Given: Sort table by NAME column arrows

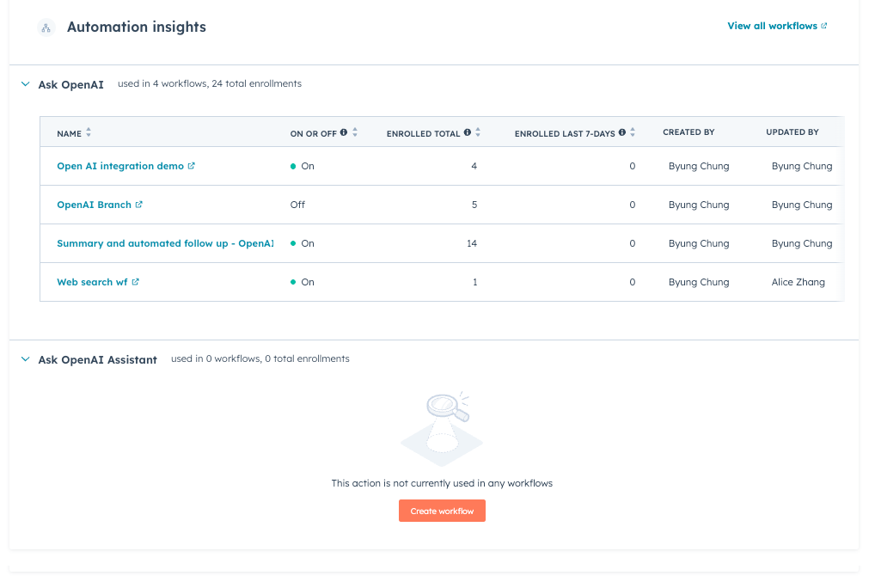Looking at the screenshot, I should click(89, 133).
